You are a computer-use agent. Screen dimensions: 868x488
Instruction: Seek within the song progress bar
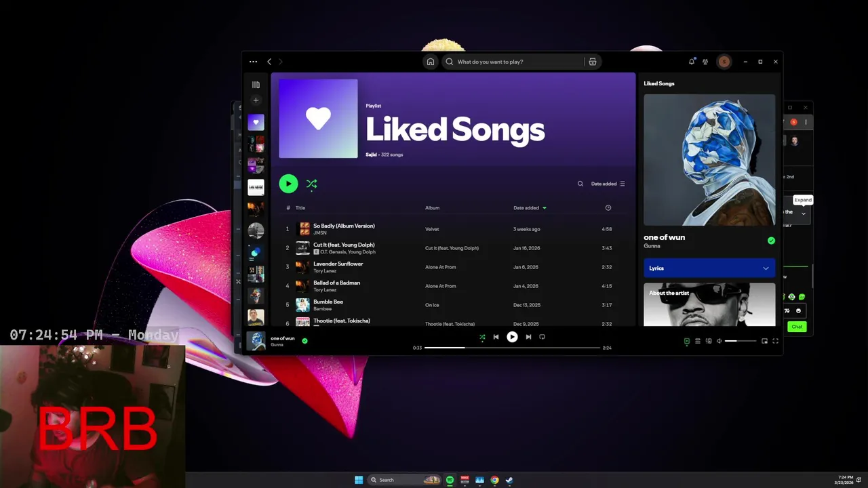512,348
